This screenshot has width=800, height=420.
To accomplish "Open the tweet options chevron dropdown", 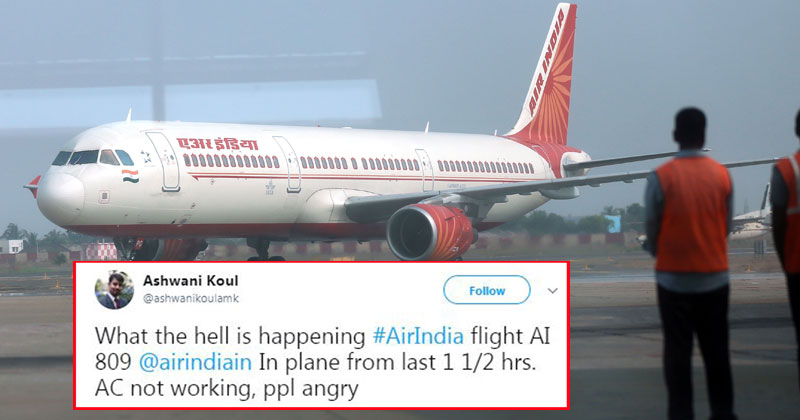I will [x=553, y=291].
